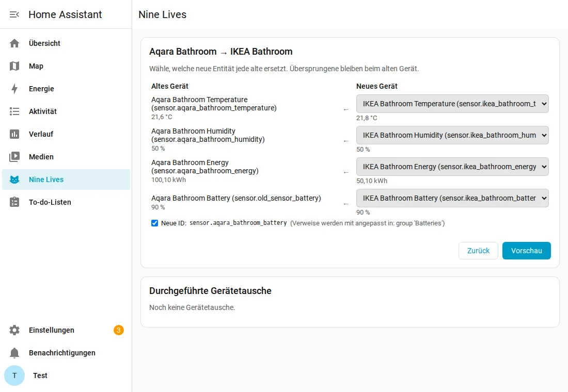Click the Home Assistant title

(65, 14)
